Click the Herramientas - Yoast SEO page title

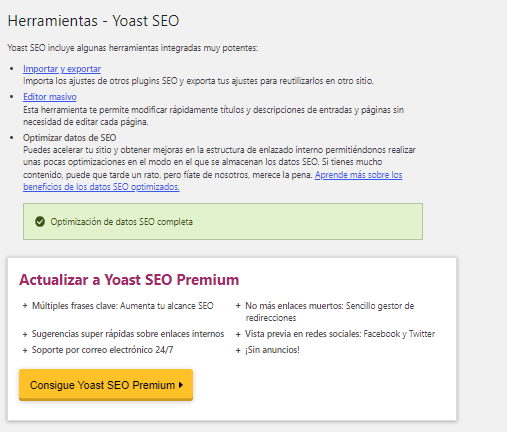click(x=93, y=21)
